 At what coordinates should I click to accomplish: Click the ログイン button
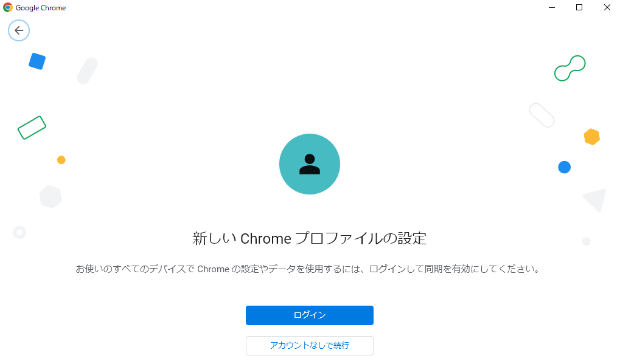(x=310, y=315)
